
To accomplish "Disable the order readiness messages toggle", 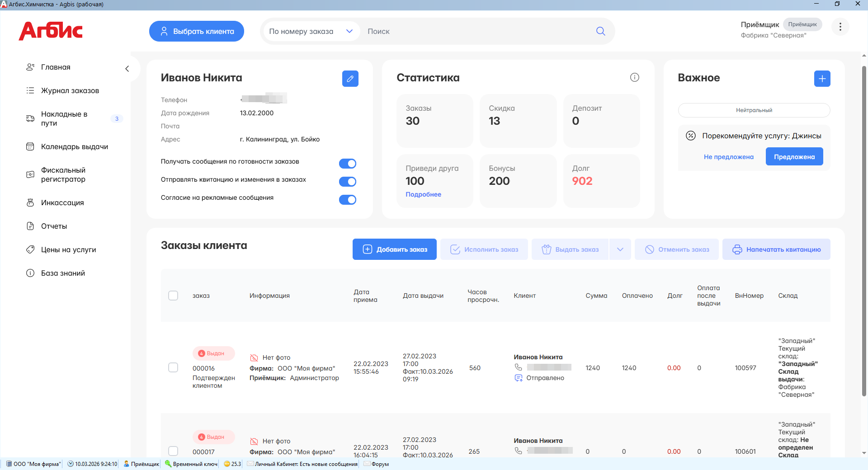I will click(x=347, y=164).
